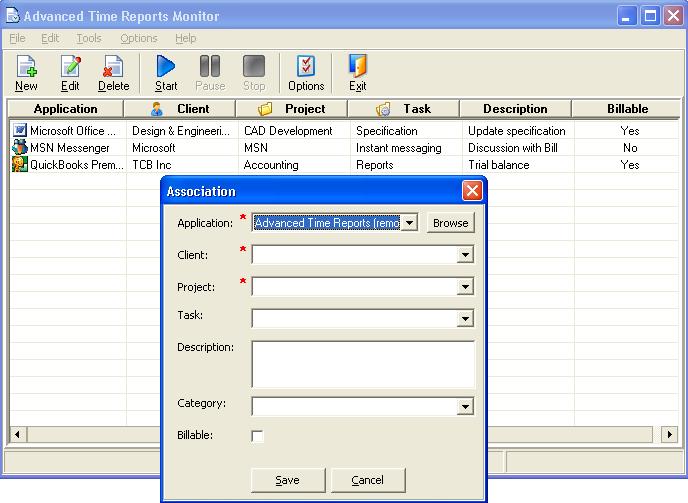Click the Browse button
This screenshot has height=503, width=688.
click(x=450, y=223)
